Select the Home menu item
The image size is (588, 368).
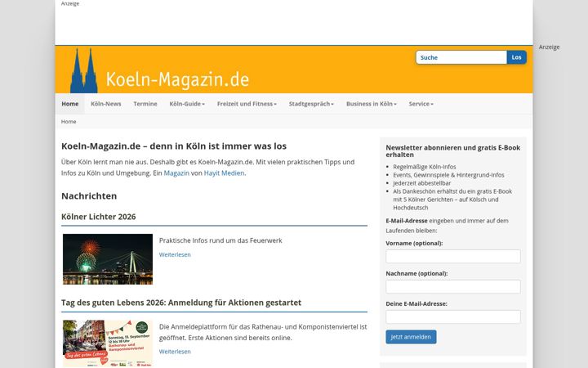(x=70, y=104)
